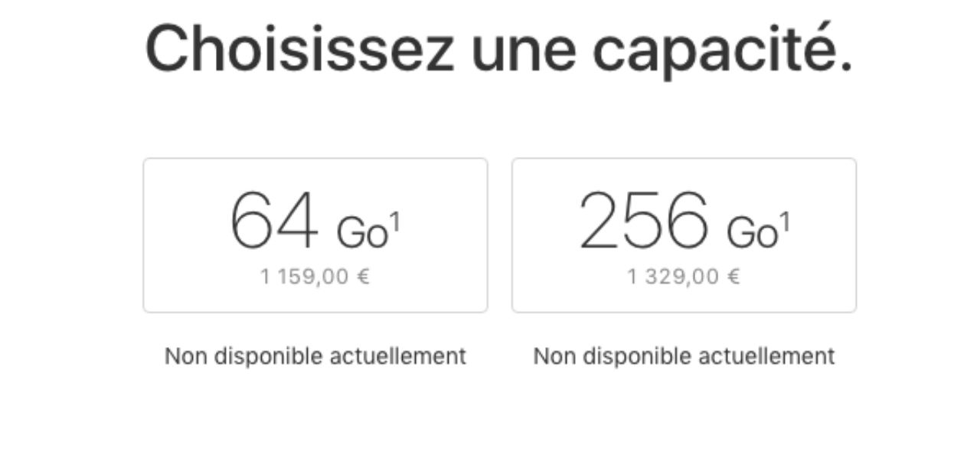Viewport: 980px width, 469px height.
Task: Click the word 'une' in the heading
Action: click(x=523, y=49)
